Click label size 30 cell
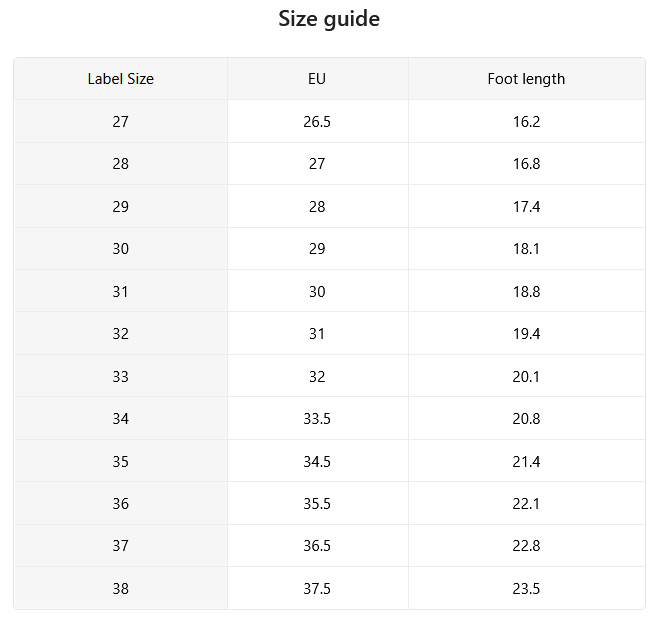 click(121, 249)
